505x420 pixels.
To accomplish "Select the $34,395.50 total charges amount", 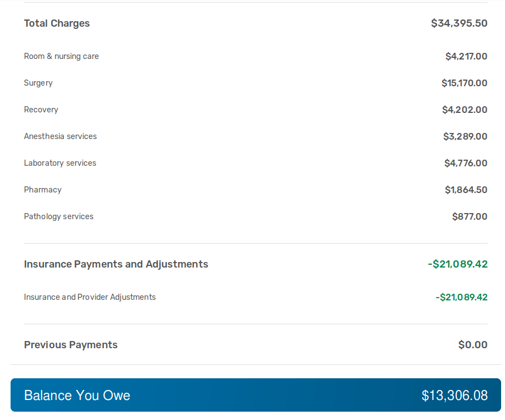I will point(459,23).
